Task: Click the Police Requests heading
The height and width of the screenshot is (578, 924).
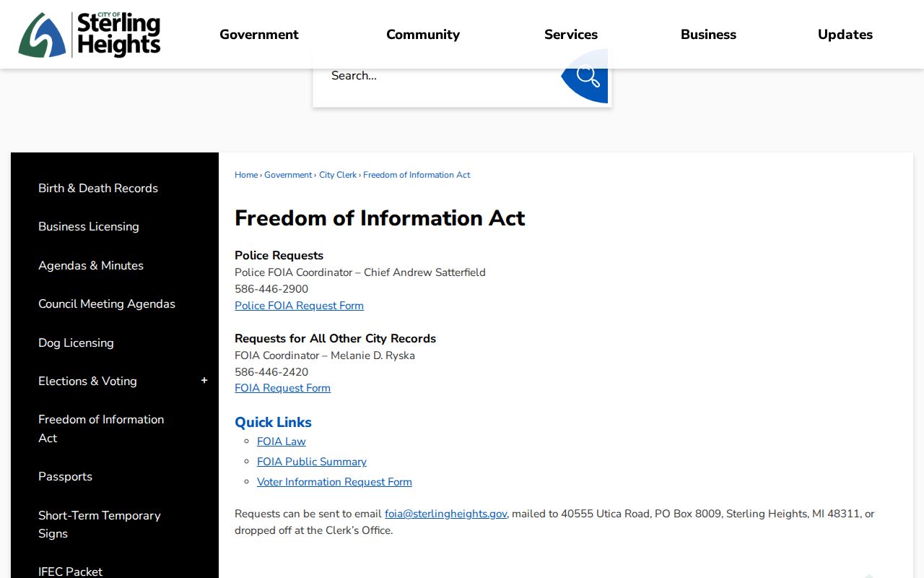Action: (x=279, y=255)
